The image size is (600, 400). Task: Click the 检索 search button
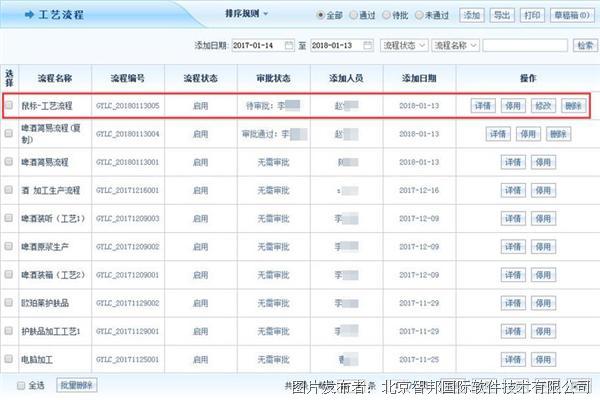tap(585, 46)
